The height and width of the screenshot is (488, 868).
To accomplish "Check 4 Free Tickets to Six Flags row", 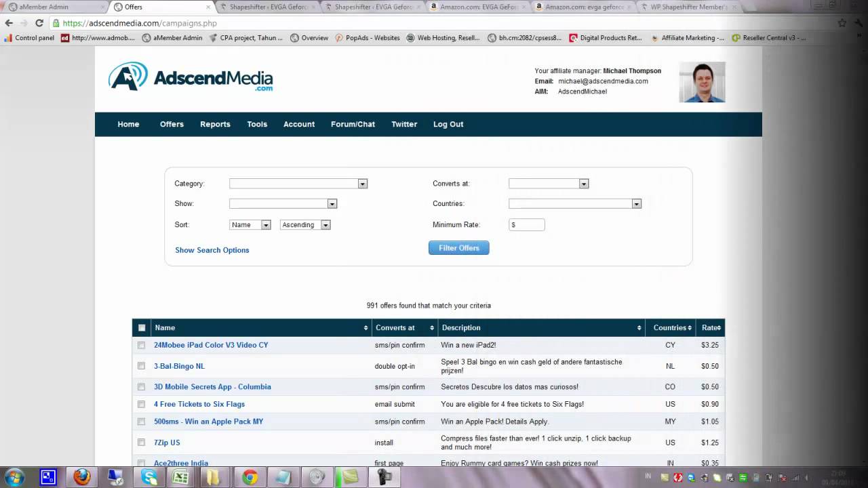I will (141, 405).
